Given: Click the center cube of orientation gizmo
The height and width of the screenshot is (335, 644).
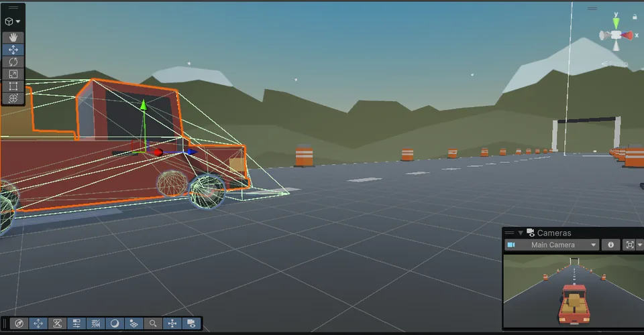Looking at the screenshot, I should [x=616, y=35].
